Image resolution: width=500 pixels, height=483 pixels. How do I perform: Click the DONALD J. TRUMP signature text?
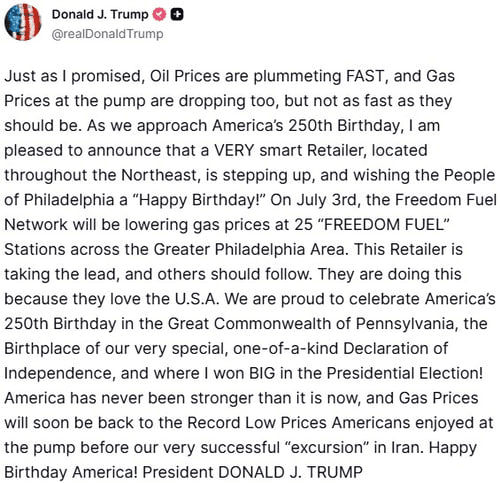(x=290, y=472)
